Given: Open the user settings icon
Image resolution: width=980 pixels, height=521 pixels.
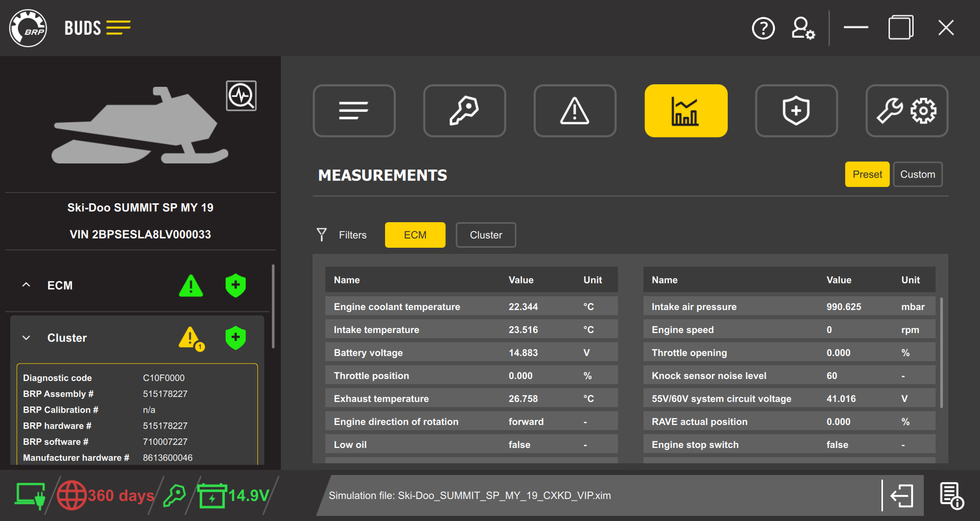Looking at the screenshot, I should [803, 28].
